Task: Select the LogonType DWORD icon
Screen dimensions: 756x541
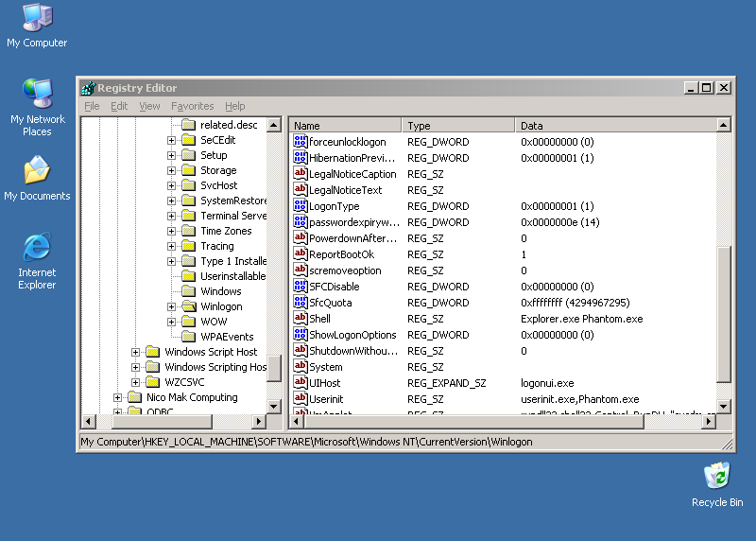Action: (x=300, y=205)
